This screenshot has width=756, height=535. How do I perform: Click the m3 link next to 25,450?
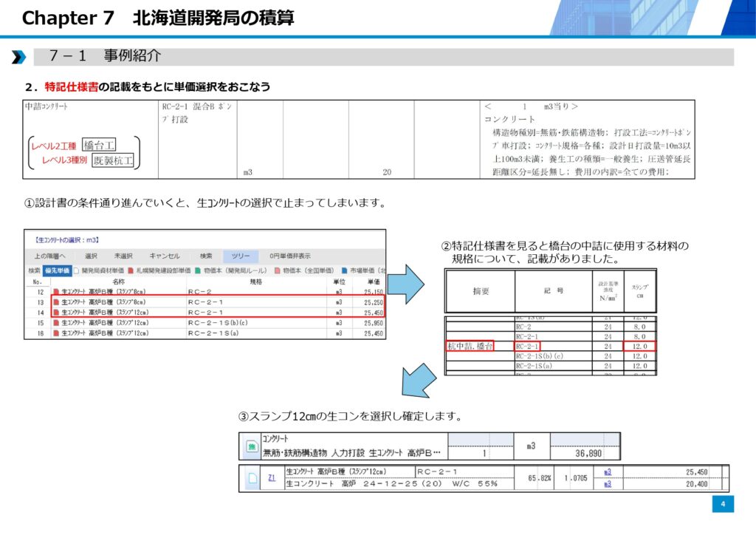[x=608, y=471]
